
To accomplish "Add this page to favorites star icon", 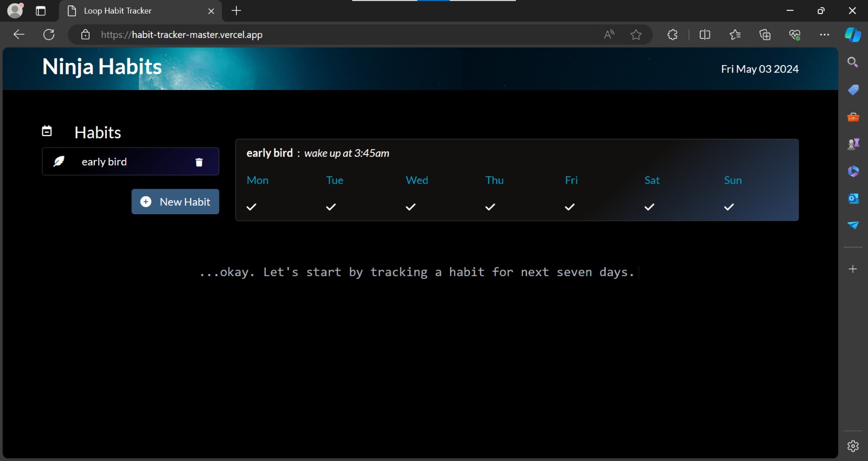I will click(x=636, y=35).
